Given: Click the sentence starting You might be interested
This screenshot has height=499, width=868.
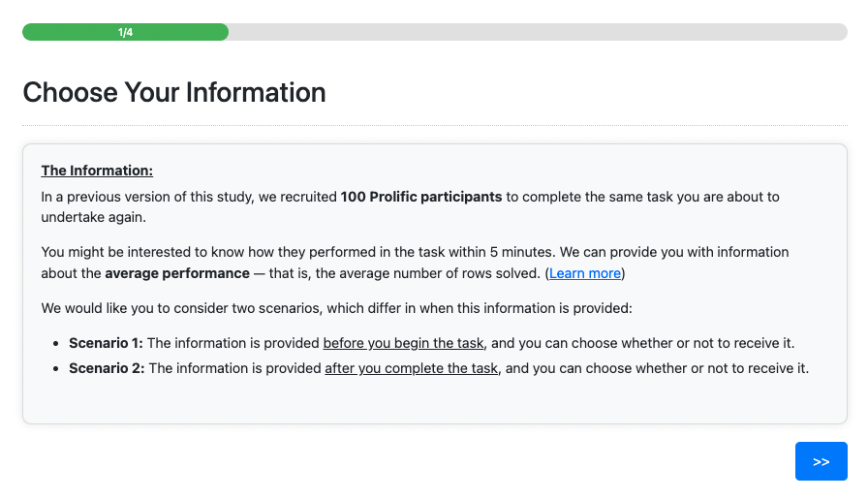Looking at the screenshot, I should (x=242, y=252).
